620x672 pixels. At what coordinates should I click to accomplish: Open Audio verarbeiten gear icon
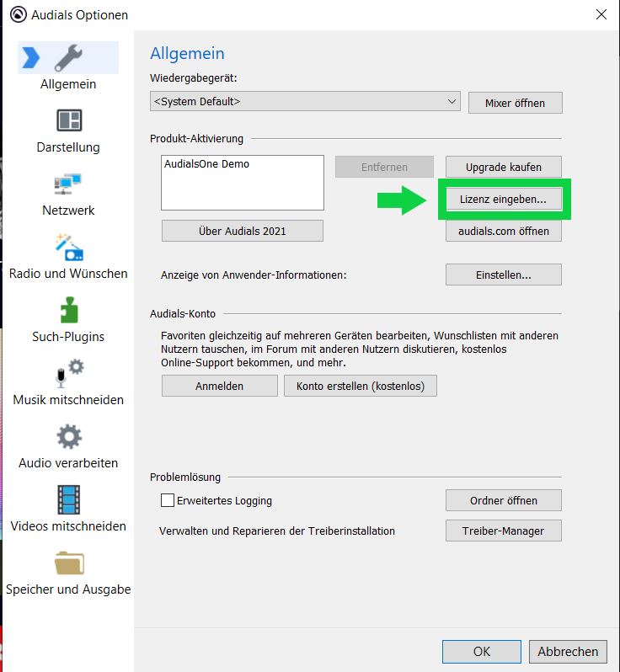point(68,436)
